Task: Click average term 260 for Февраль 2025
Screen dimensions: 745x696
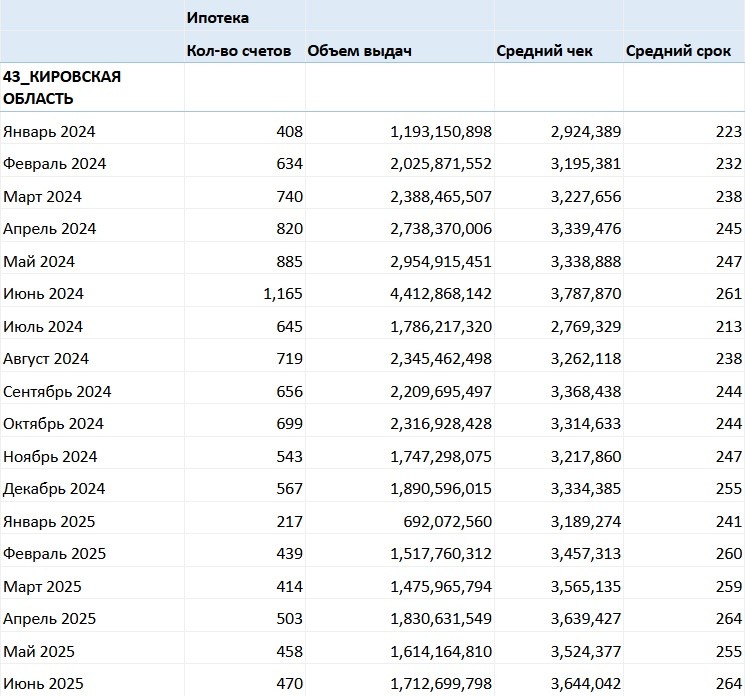Action: point(729,554)
